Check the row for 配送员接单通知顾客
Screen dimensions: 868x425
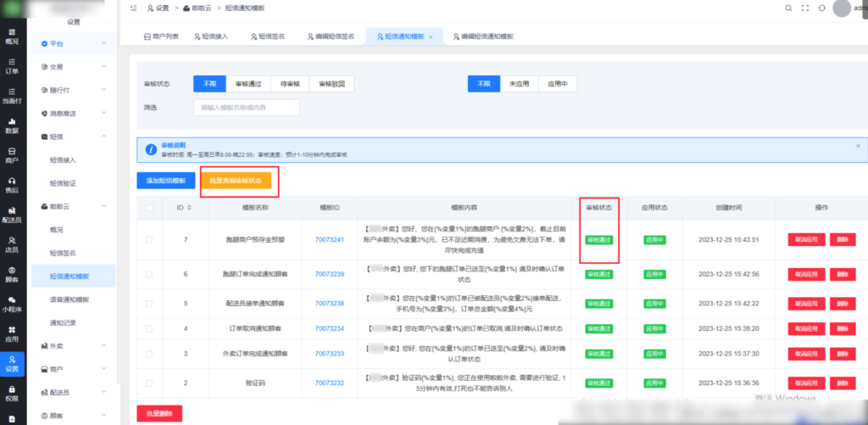pos(149,304)
